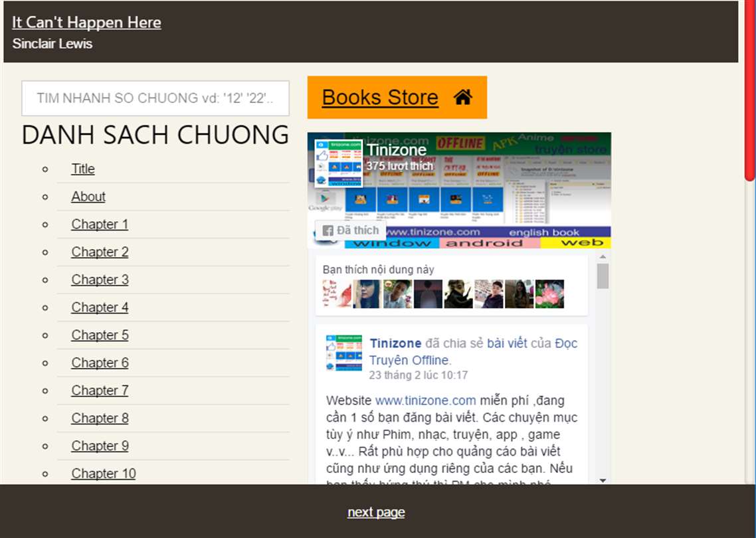The image size is (756, 538).
Task: Select Chapter 5 from the list
Action: pos(100,335)
